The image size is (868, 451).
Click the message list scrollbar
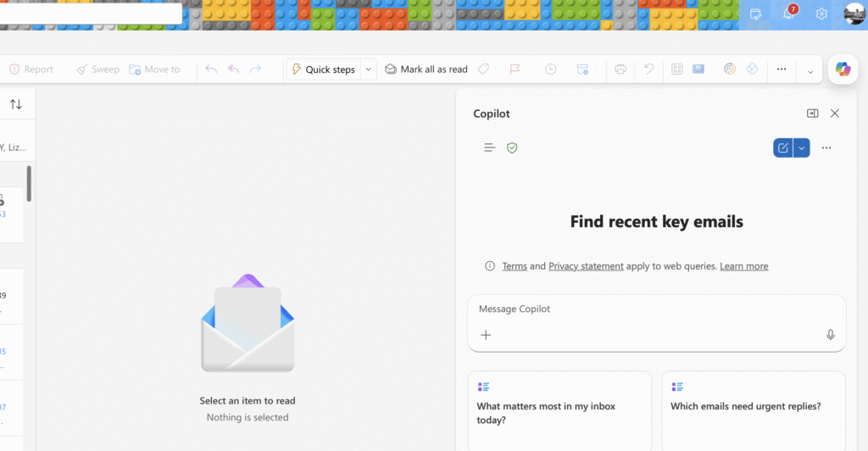29,183
